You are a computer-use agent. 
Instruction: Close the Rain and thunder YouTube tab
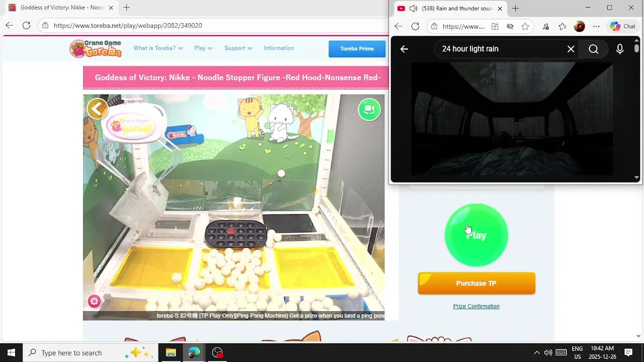coord(500,9)
